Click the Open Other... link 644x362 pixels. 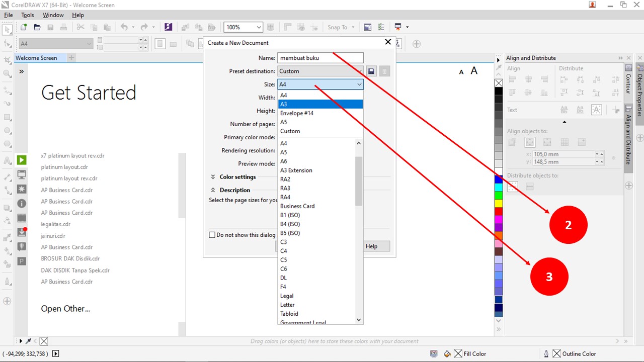coord(65,309)
